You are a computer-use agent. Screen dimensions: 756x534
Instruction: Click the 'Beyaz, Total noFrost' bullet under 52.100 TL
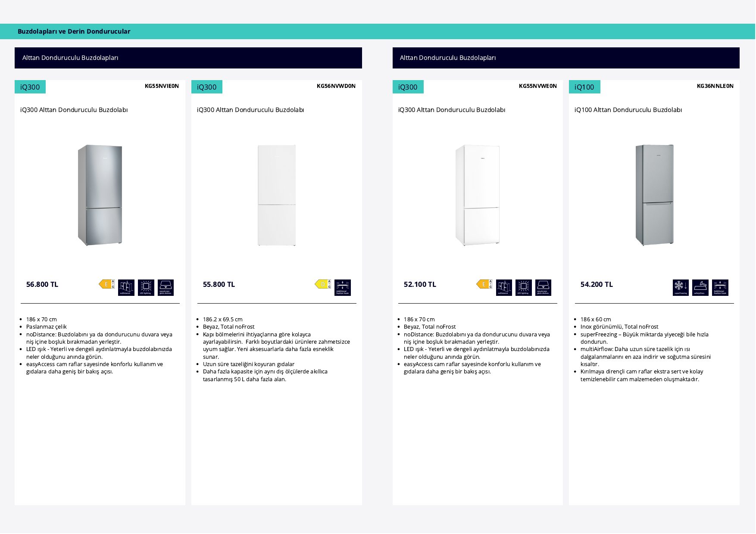coord(430,327)
